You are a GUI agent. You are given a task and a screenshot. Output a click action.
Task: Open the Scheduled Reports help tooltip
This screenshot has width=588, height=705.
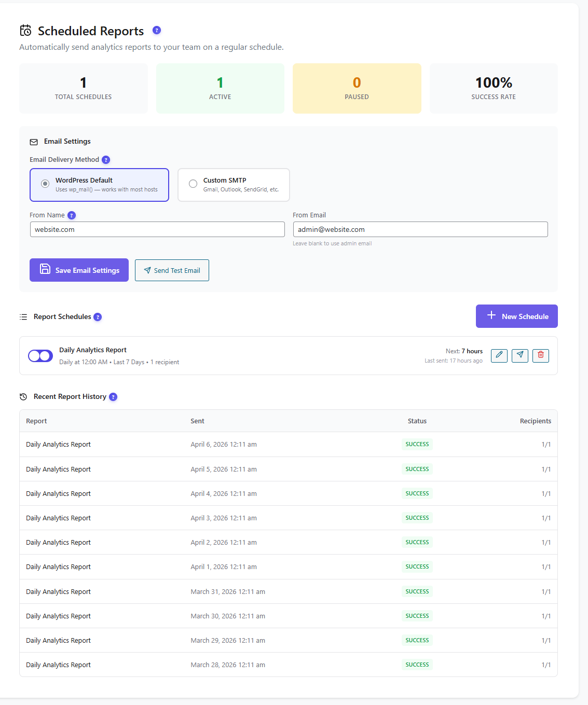(156, 31)
